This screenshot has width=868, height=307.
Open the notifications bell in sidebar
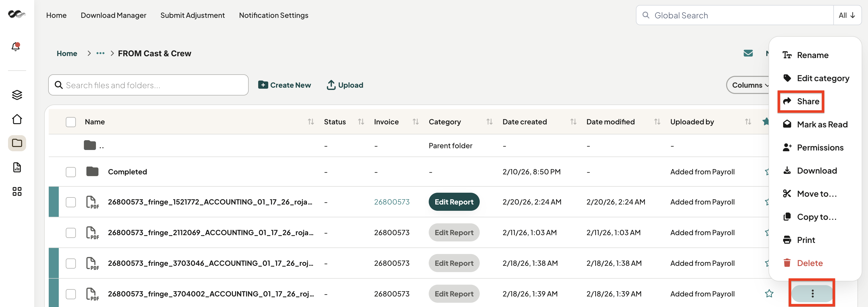tap(16, 46)
